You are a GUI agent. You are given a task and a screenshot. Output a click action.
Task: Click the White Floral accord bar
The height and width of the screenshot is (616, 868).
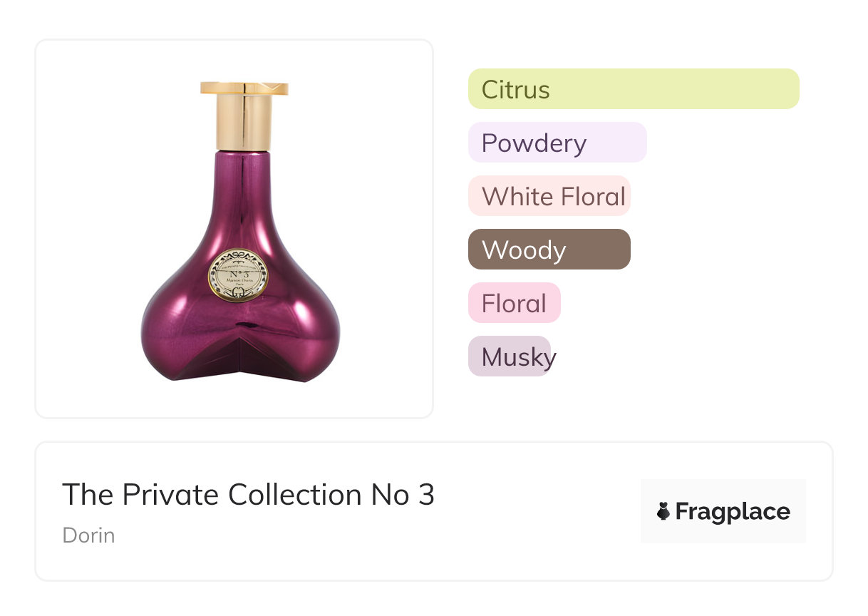point(549,196)
